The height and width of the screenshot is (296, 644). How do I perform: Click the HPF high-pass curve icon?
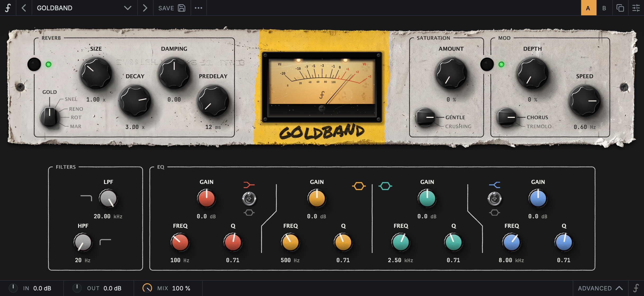click(105, 242)
